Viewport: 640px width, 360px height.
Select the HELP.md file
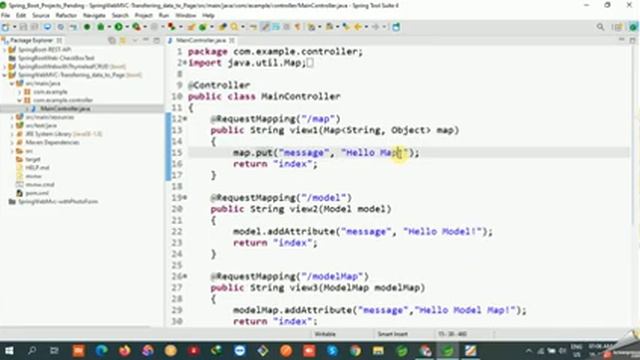point(37,168)
